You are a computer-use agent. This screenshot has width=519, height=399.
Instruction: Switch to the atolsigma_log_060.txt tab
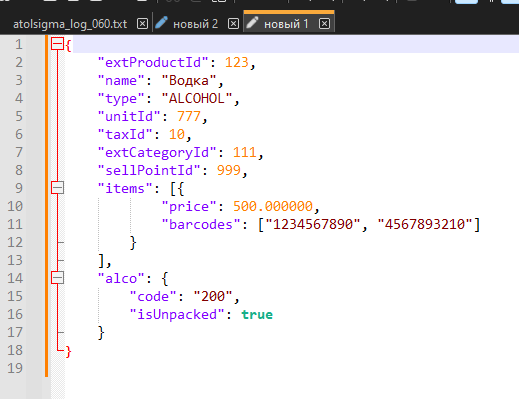(70, 24)
